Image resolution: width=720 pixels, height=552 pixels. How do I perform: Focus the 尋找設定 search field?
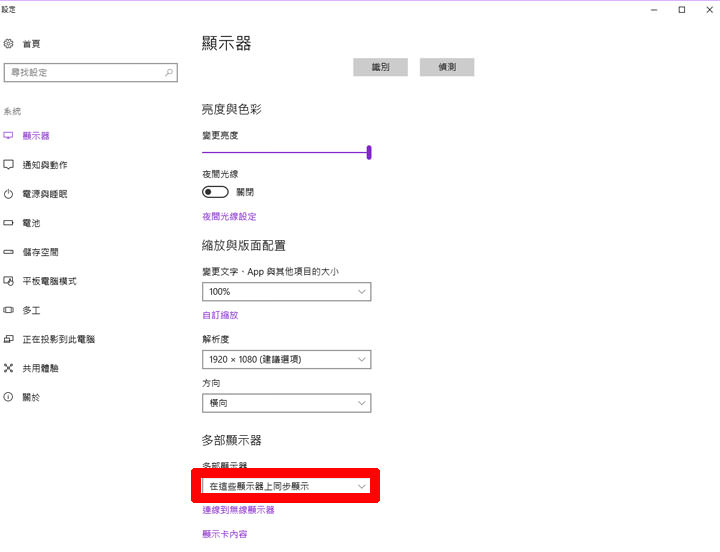(90, 73)
